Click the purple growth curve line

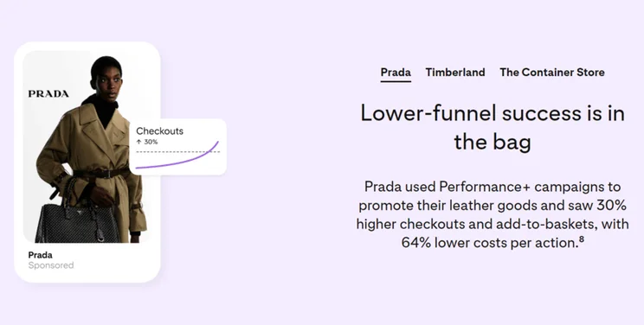click(x=177, y=158)
